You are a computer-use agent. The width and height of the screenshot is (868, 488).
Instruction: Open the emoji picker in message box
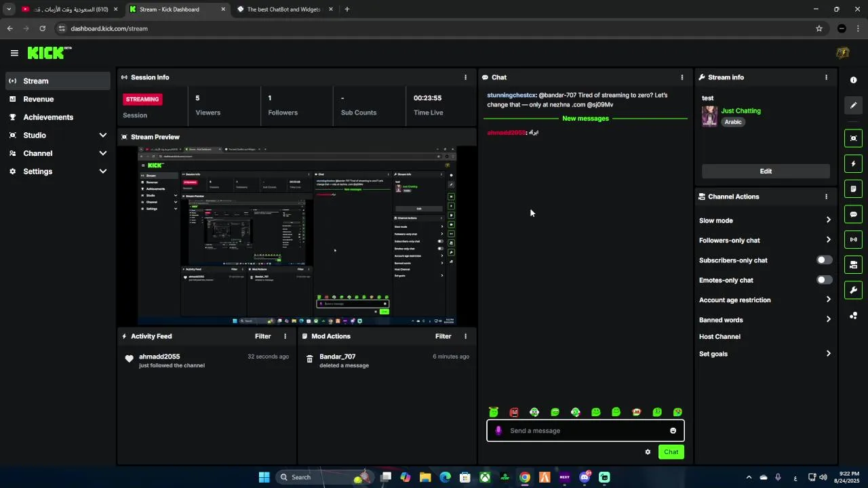click(x=673, y=430)
